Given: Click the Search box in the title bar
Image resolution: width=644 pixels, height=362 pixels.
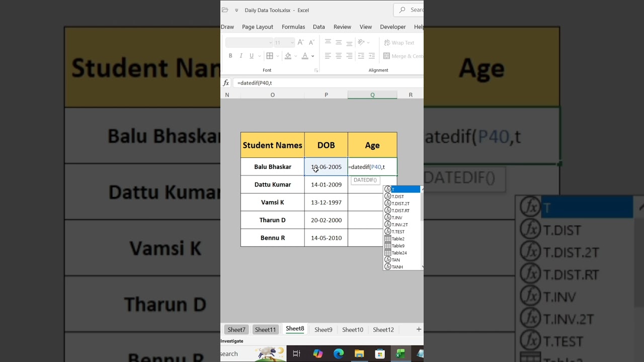Looking at the screenshot, I should [x=409, y=10].
